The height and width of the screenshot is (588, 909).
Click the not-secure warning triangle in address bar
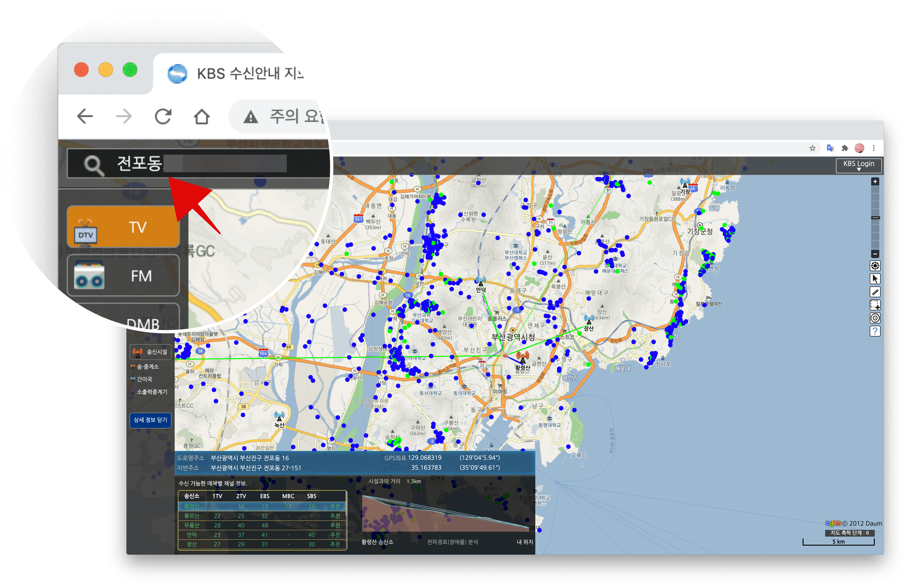tap(250, 117)
